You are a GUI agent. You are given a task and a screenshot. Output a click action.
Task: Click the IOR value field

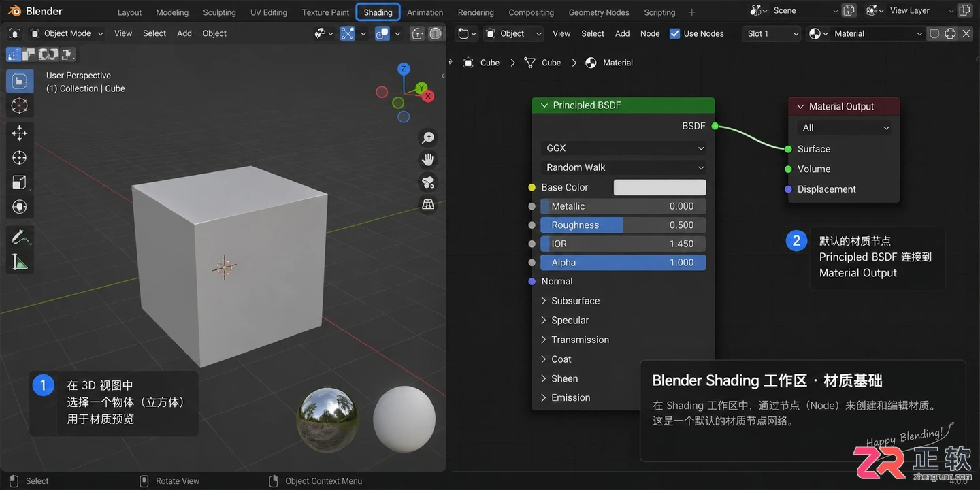623,244
